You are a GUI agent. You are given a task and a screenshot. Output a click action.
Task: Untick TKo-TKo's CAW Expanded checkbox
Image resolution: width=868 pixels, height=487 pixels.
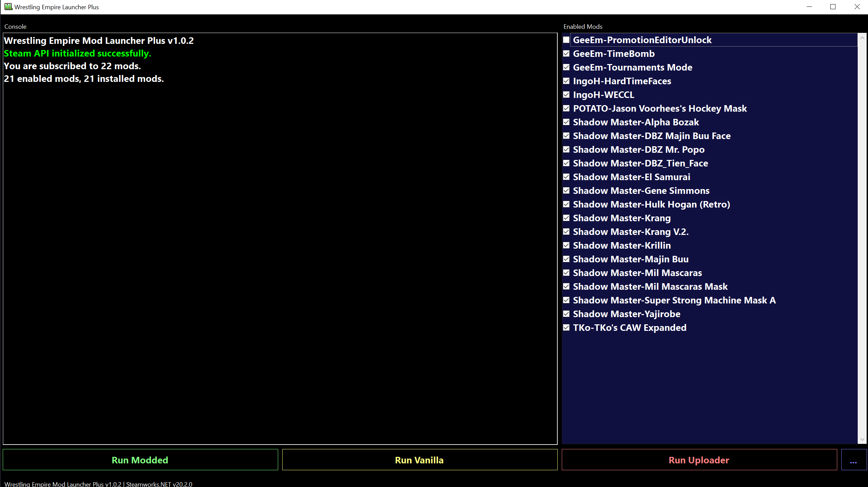point(566,328)
